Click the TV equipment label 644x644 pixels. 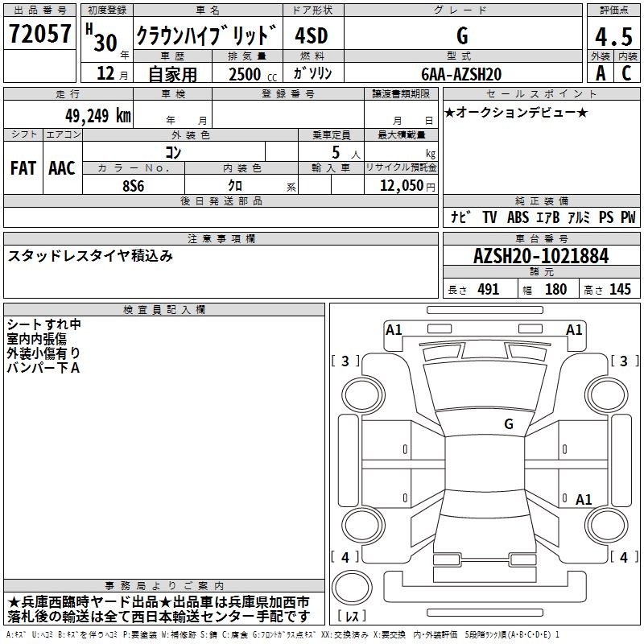(x=489, y=217)
